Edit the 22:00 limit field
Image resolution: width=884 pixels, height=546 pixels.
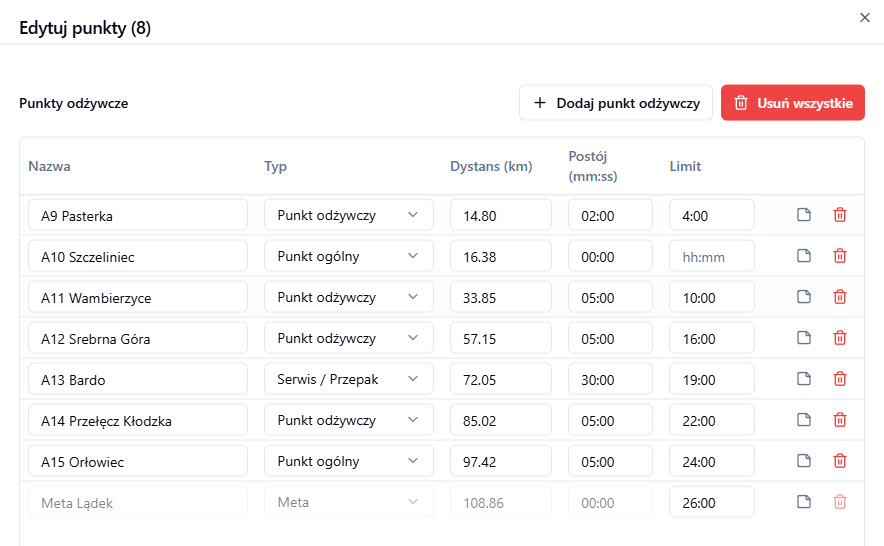point(711,420)
